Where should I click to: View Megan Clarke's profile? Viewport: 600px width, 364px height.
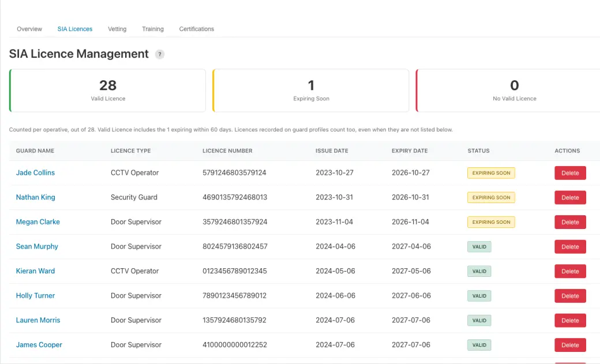click(38, 222)
